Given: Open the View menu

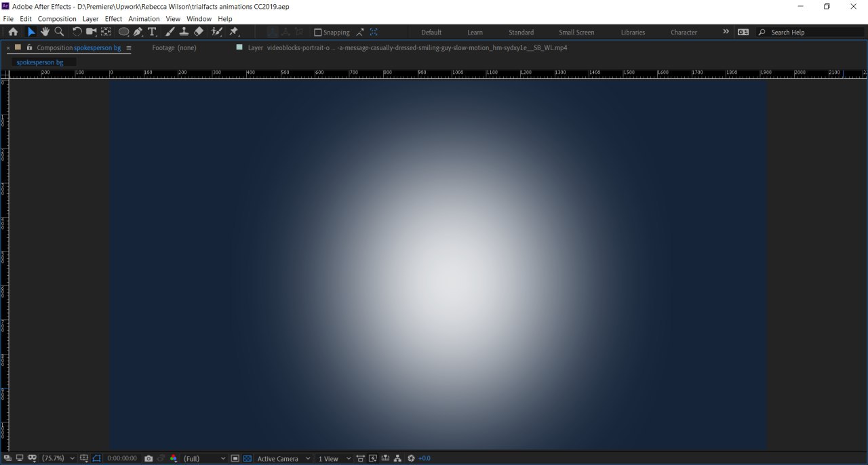Looking at the screenshot, I should (x=173, y=19).
